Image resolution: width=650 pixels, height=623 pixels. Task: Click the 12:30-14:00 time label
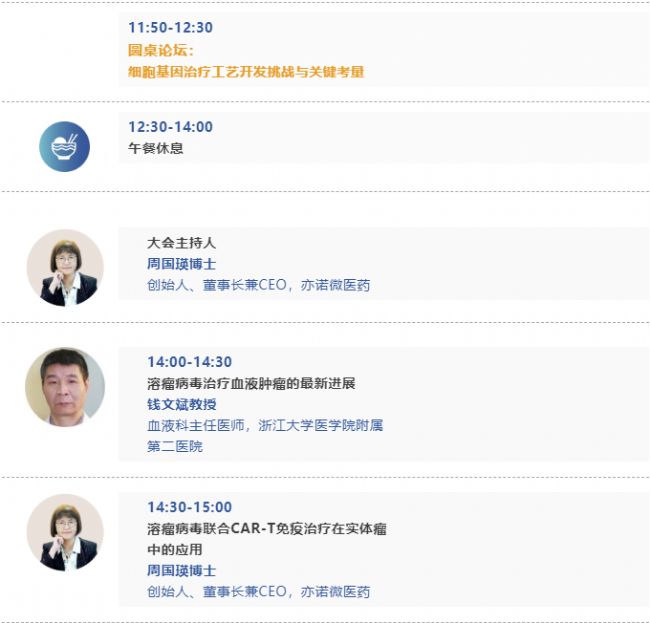(170, 127)
